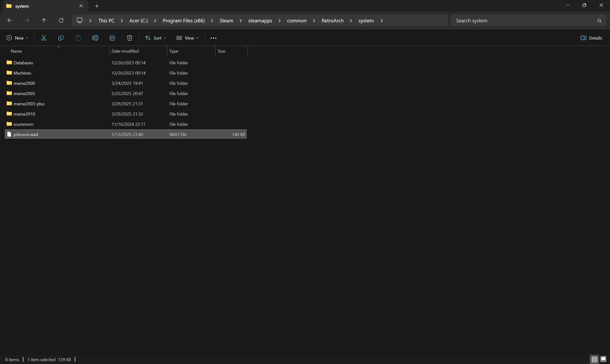Click the Copy icon in toolbar
Viewport: 610px width, 364px height.
tap(61, 38)
